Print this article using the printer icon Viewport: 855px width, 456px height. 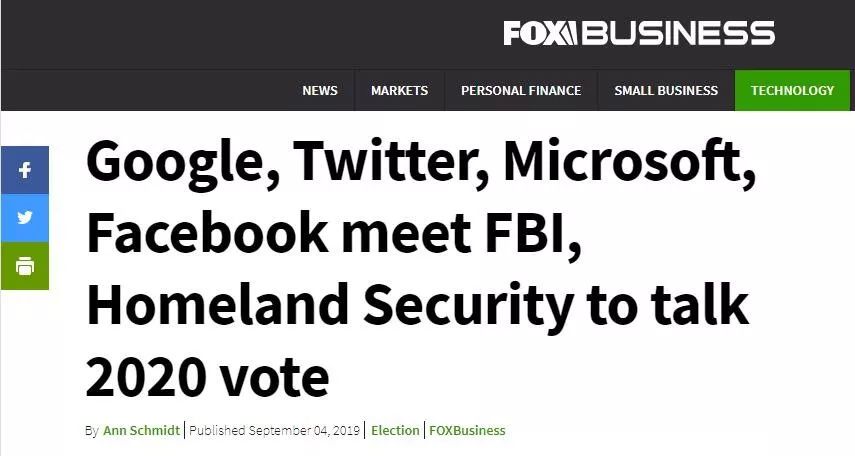click(x=24, y=266)
